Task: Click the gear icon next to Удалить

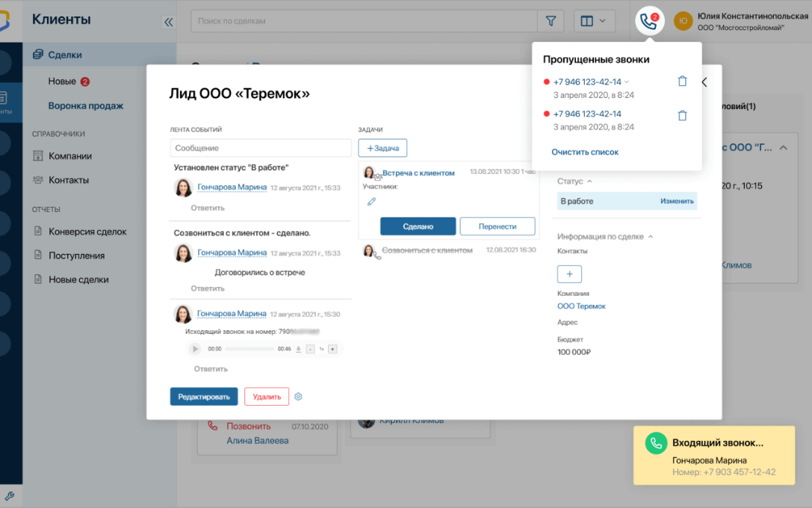Action: point(299,397)
